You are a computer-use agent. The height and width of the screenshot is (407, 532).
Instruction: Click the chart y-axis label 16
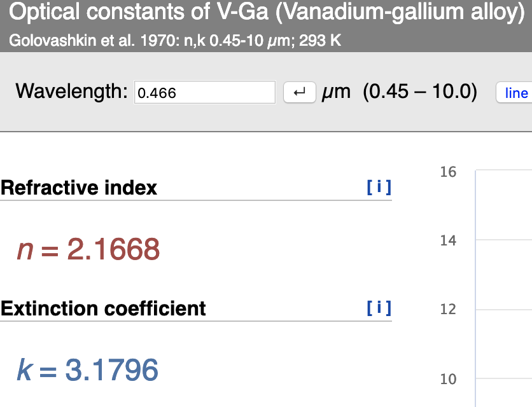[448, 172]
